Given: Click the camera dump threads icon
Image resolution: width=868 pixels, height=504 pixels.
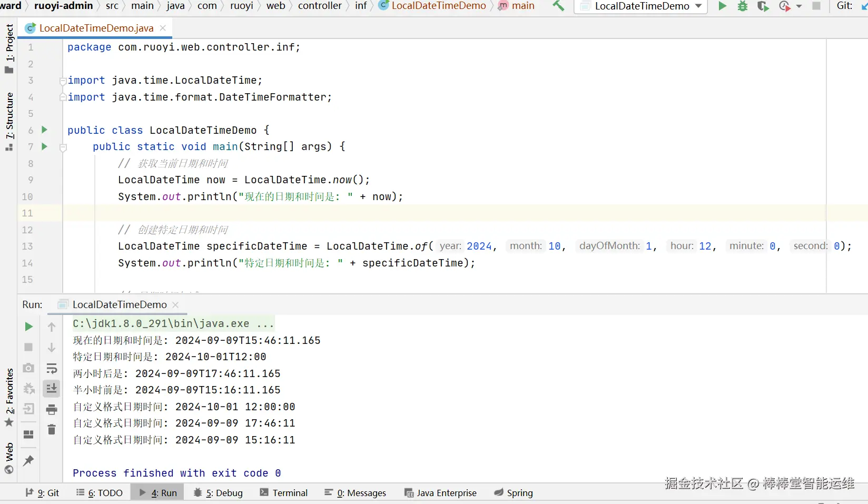Looking at the screenshot, I should (x=29, y=368).
